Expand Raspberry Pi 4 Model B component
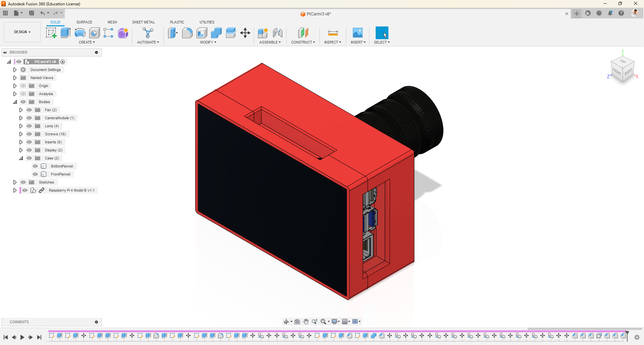This screenshot has width=644, height=345. click(x=15, y=190)
